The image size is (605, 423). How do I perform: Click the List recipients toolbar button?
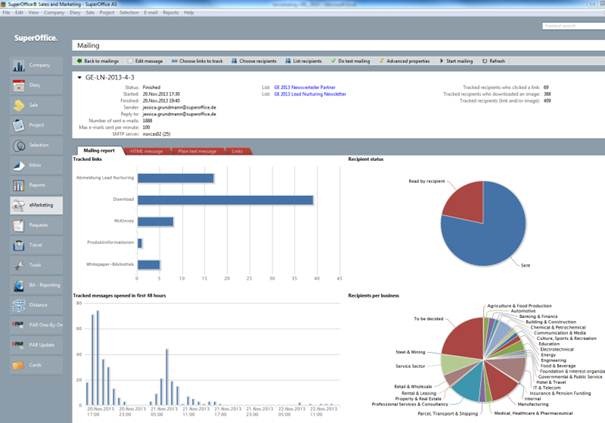[304, 61]
